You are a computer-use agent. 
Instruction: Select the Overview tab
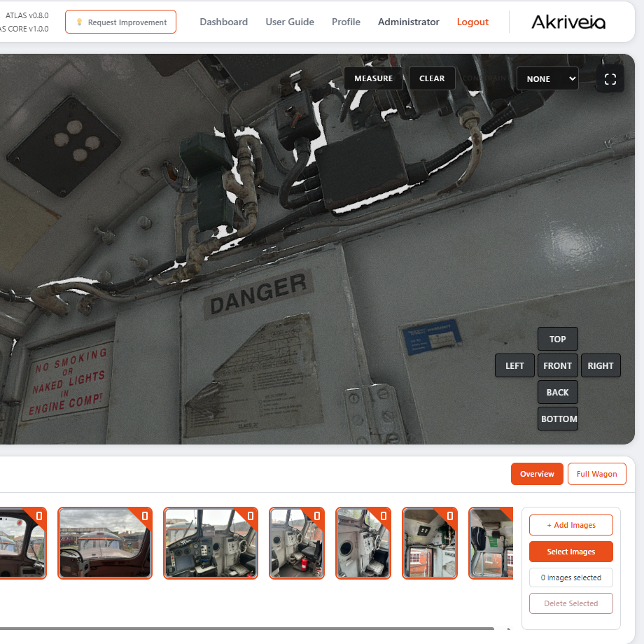537,474
